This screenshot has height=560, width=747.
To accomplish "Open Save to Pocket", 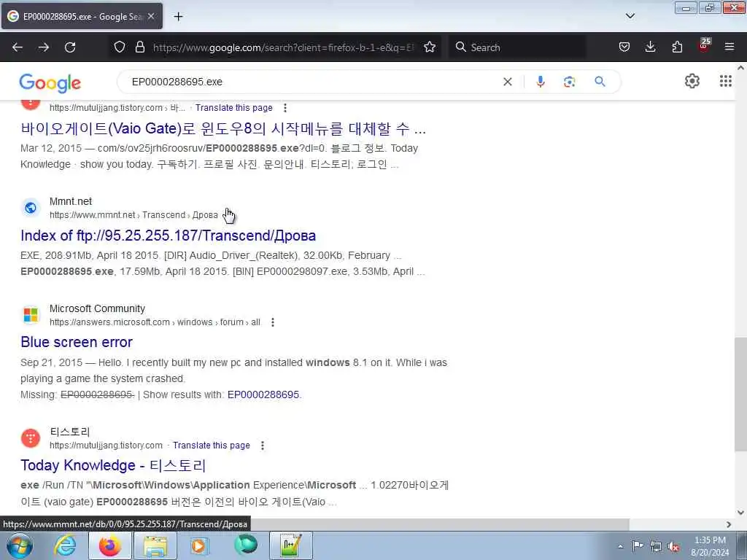I will click(x=624, y=47).
